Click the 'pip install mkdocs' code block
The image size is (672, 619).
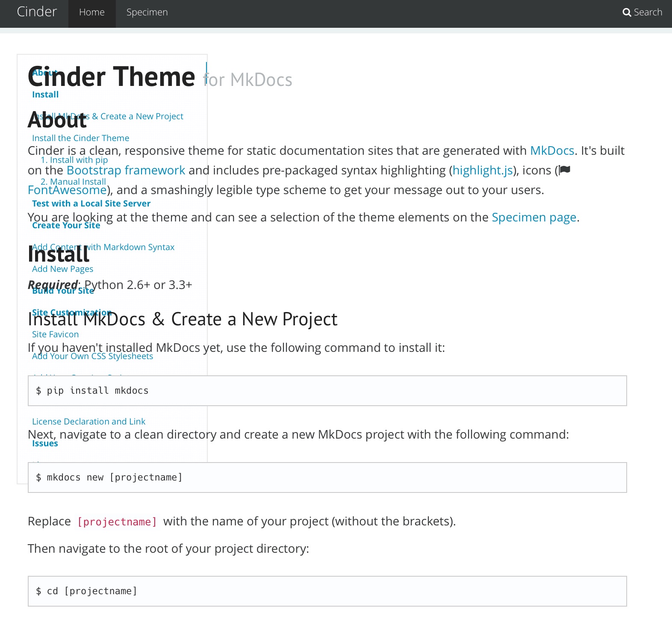(x=327, y=391)
